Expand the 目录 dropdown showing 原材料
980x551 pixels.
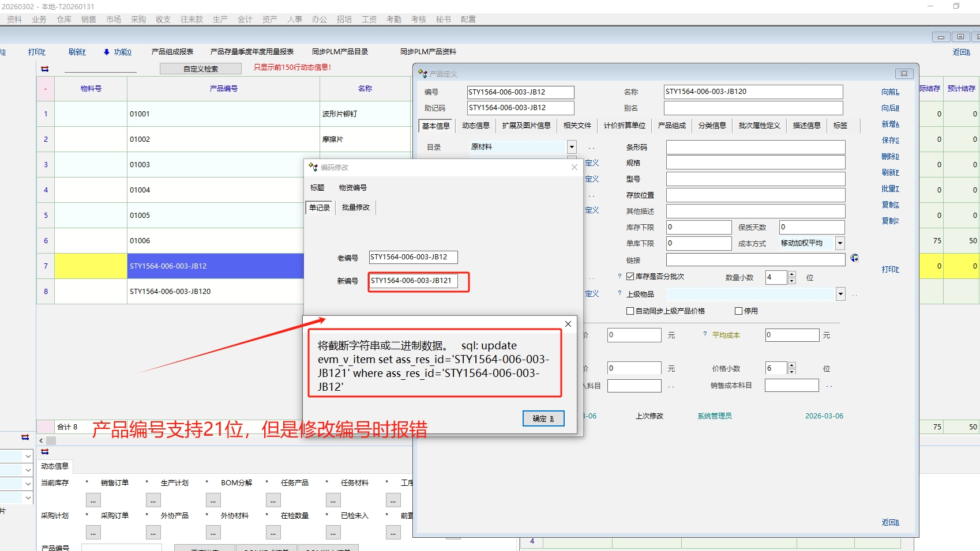(571, 147)
